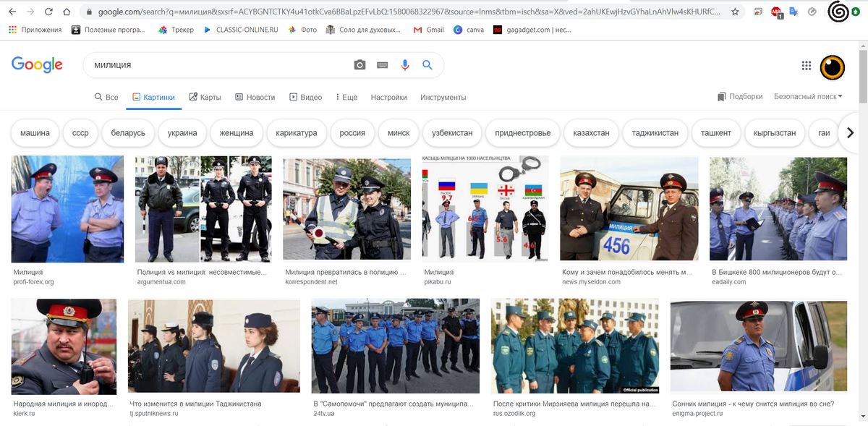This screenshot has width=868, height=426.
Task: Activate voice search via the microphone icon
Action: 405,65
